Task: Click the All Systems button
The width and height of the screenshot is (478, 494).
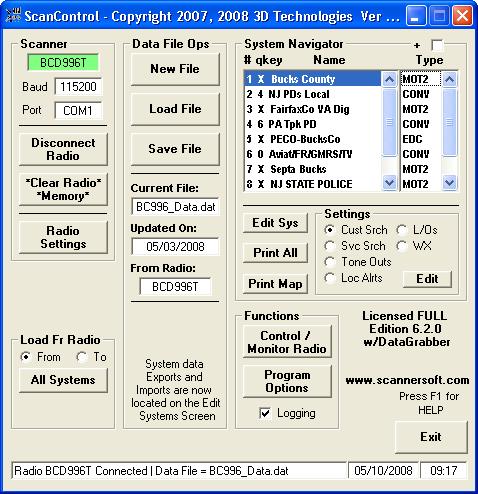Action: tap(63, 380)
